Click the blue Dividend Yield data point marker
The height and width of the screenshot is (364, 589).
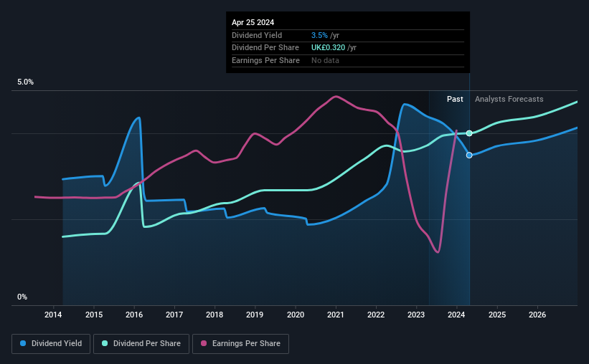pos(469,155)
